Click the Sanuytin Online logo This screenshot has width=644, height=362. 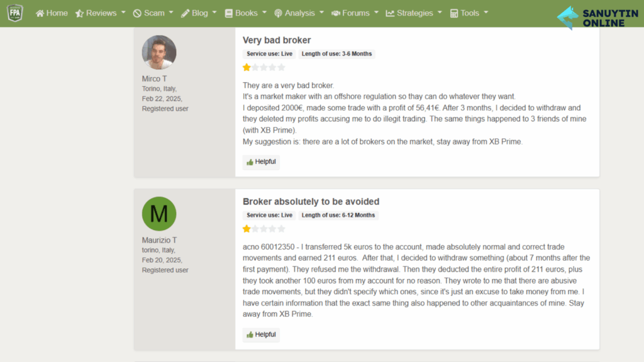598,18
